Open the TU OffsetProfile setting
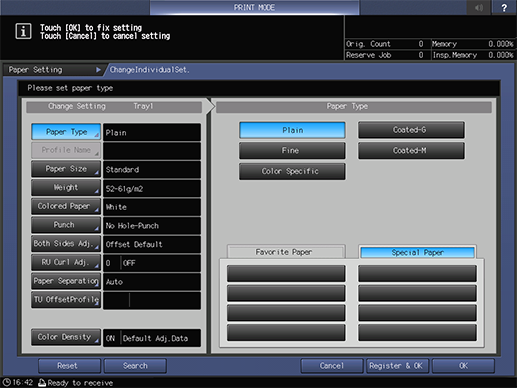517x388 pixels. [66, 300]
